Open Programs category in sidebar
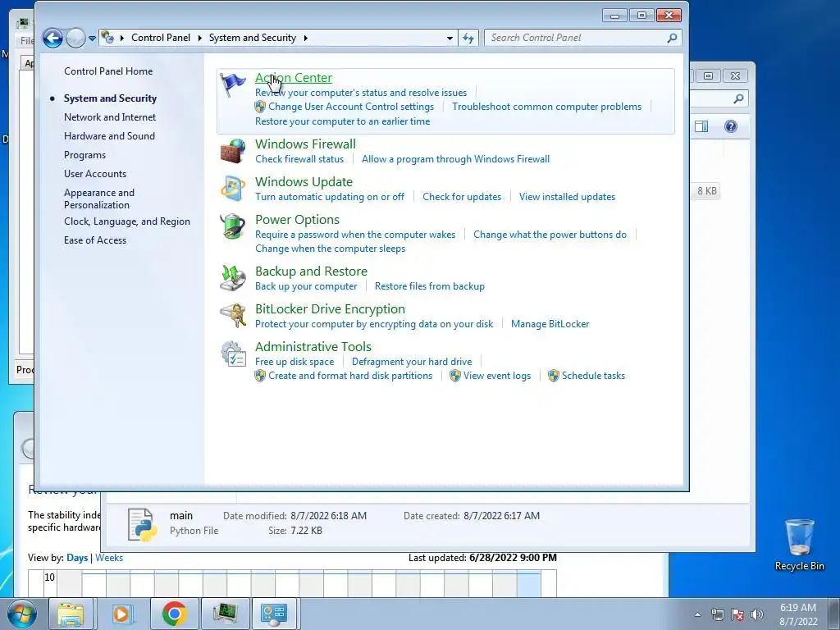Screen dimensions: 840x630 pyautogui.click(x=84, y=155)
